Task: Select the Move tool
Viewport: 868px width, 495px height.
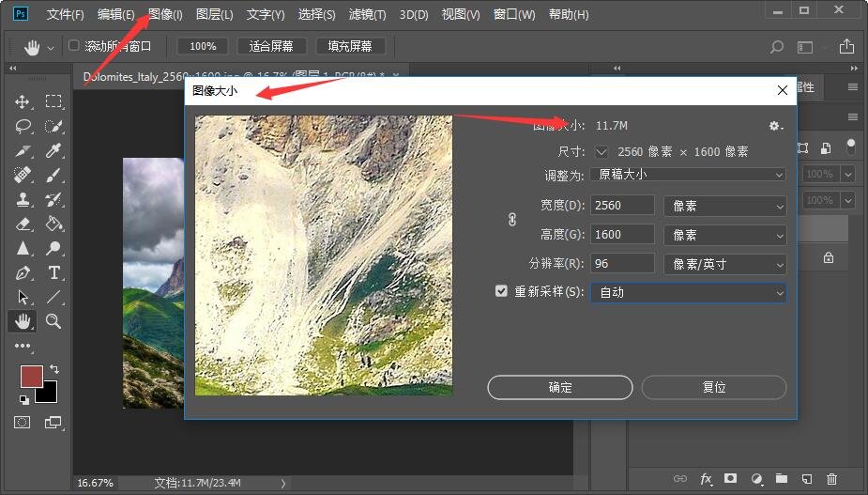Action: (23, 101)
